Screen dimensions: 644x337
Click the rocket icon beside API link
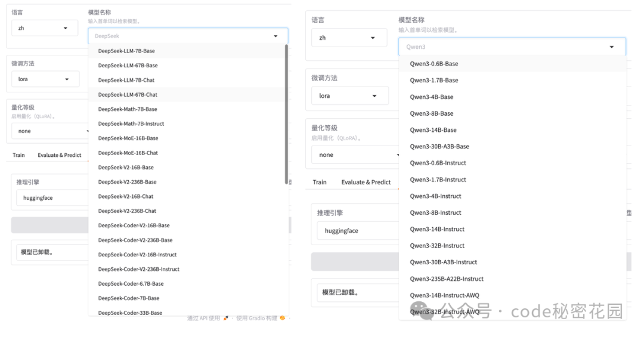(x=225, y=318)
